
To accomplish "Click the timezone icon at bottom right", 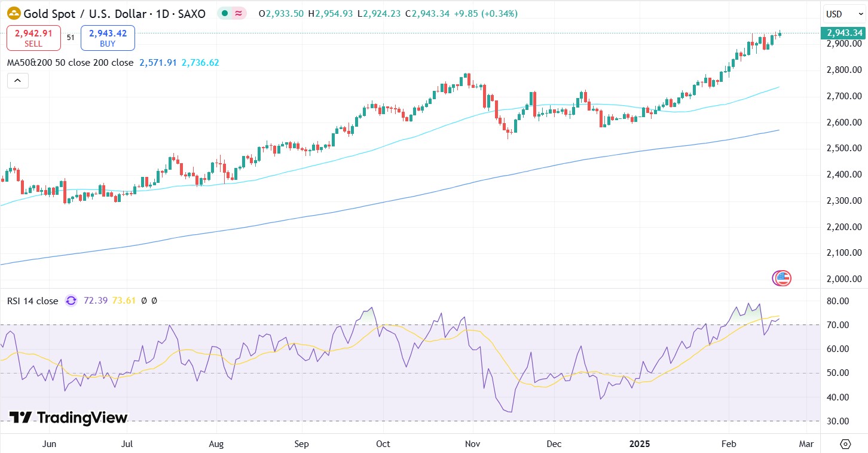I will [845, 444].
